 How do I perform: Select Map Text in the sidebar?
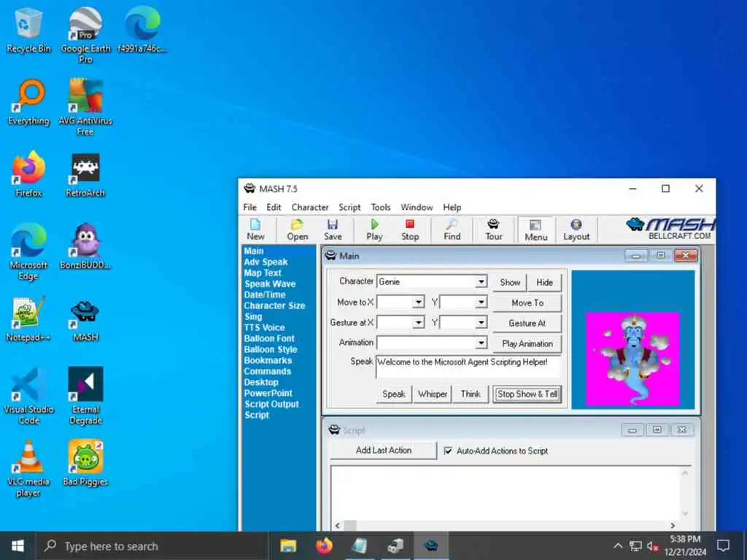263,273
